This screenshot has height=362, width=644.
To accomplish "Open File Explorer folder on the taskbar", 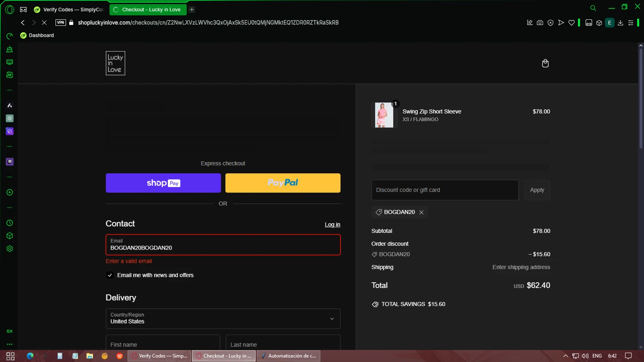I will pyautogui.click(x=90, y=356).
